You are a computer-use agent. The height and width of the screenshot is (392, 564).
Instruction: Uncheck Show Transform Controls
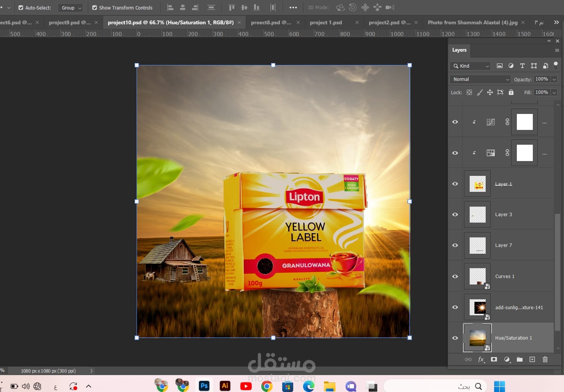[95, 8]
